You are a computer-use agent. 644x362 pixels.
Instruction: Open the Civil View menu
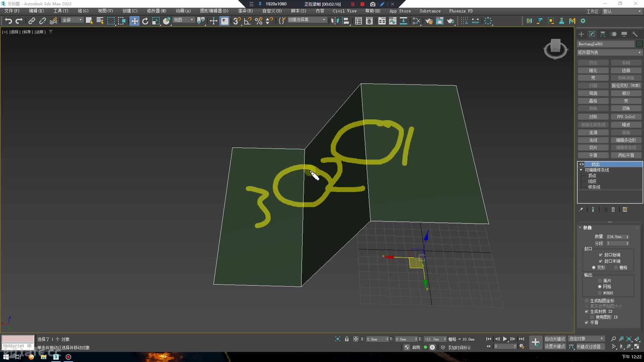(344, 11)
